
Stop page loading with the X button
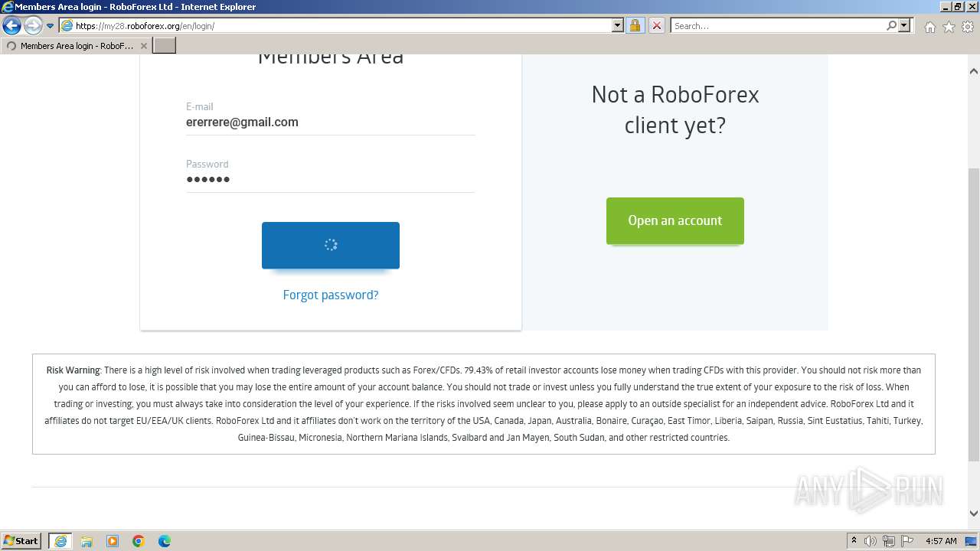click(x=656, y=25)
